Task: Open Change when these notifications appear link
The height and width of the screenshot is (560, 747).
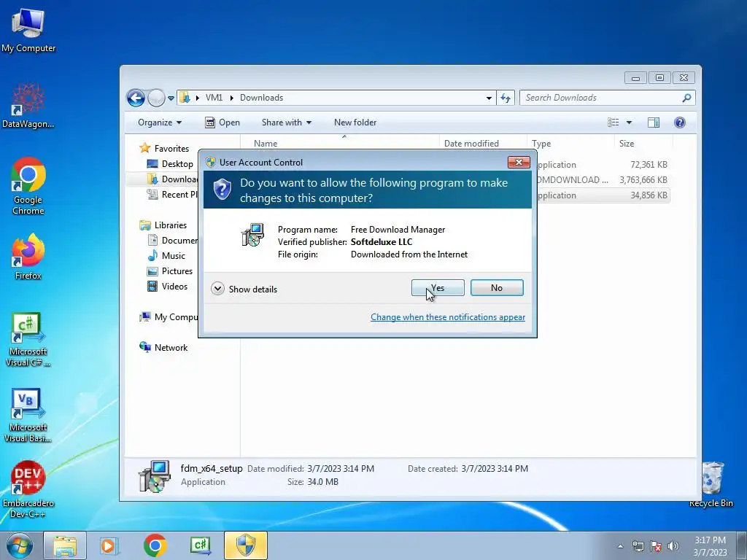Action: (x=448, y=317)
